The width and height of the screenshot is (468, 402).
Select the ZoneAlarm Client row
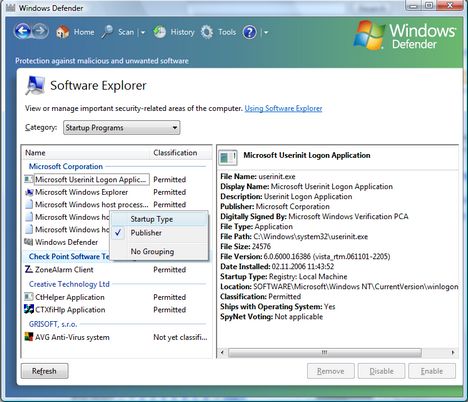pyautogui.click(x=117, y=269)
